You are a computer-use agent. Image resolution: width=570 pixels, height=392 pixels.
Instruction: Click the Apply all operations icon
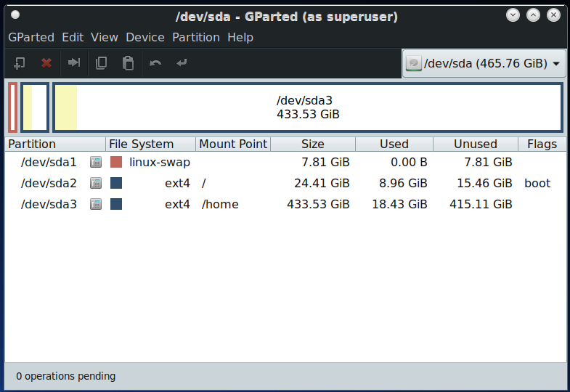coord(182,63)
